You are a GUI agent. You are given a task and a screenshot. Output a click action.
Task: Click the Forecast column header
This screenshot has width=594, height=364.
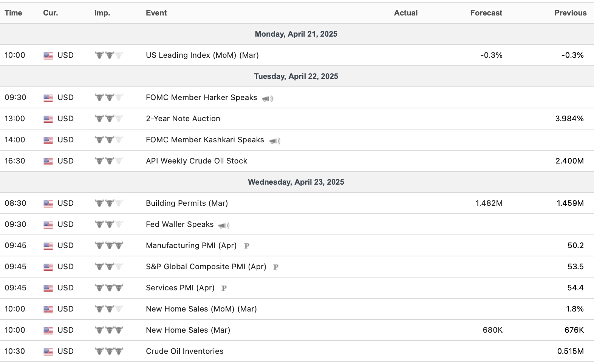tap(486, 13)
